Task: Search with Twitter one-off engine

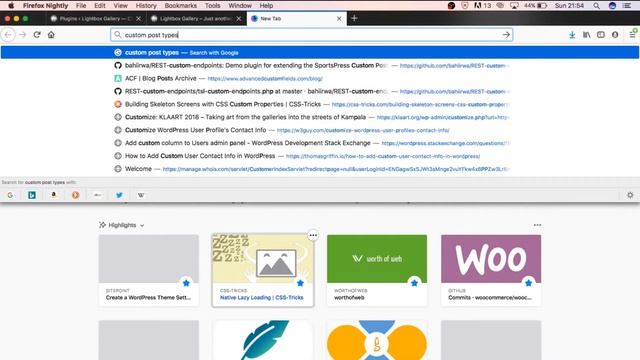Action: pos(119,195)
